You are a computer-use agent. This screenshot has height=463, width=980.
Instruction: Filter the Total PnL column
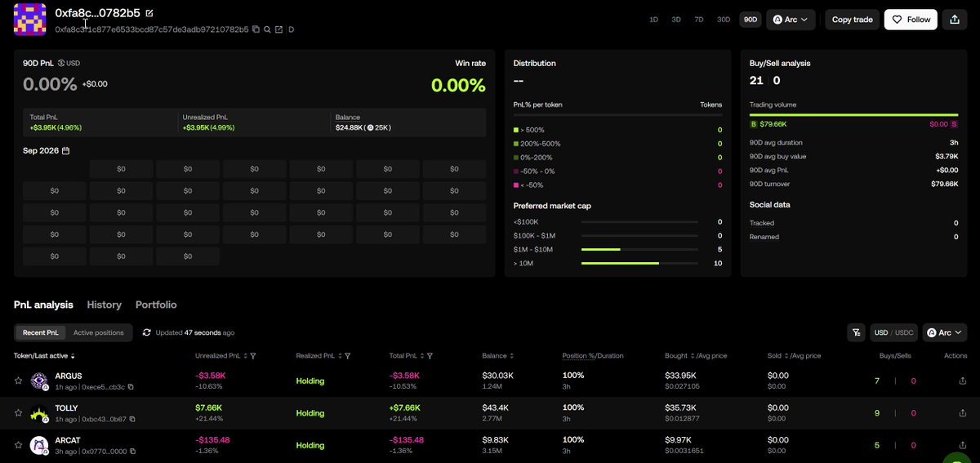click(x=430, y=356)
